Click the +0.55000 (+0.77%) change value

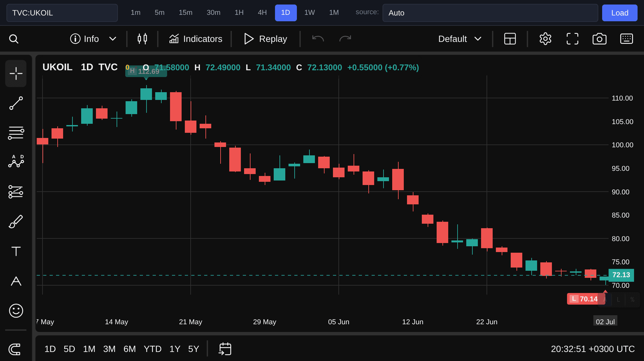pos(383,67)
